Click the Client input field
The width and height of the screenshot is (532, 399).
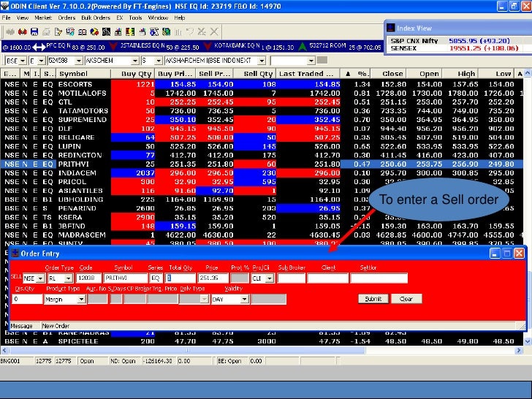[327, 278]
